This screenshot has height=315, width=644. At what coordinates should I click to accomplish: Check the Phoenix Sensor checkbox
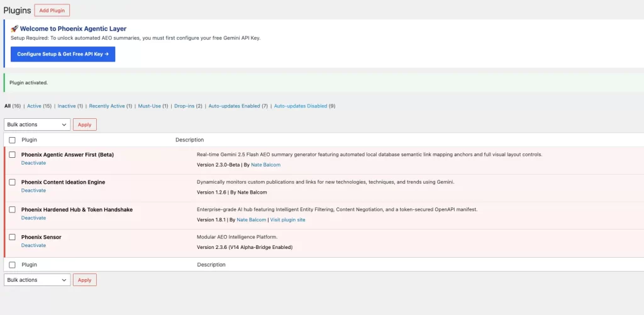pyautogui.click(x=13, y=237)
